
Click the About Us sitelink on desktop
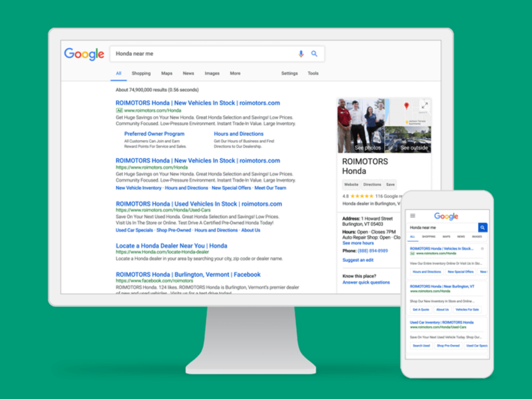(x=251, y=230)
